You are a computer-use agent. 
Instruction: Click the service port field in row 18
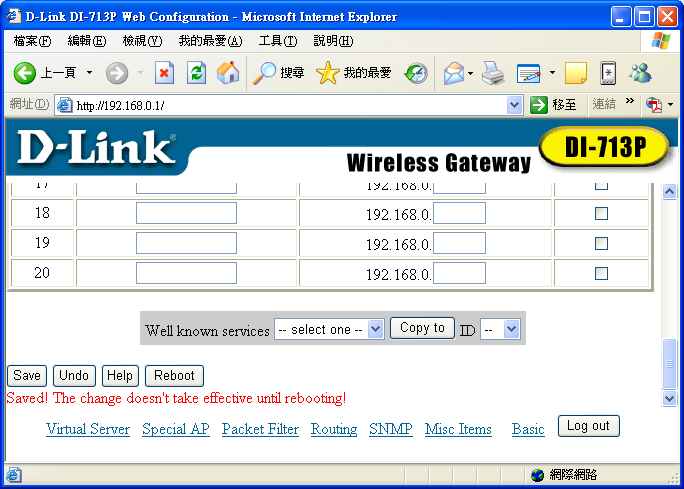click(186, 213)
